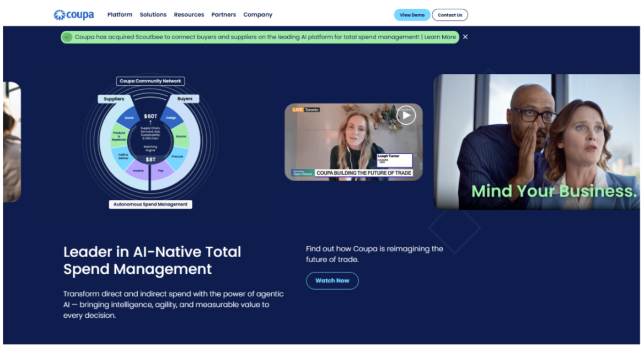Click the Coupa logo in header
The image size is (644, 347).
pos(73,15)
